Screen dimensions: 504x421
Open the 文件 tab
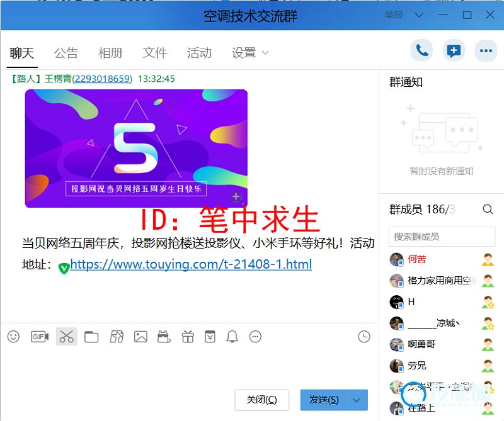[155, 53]
